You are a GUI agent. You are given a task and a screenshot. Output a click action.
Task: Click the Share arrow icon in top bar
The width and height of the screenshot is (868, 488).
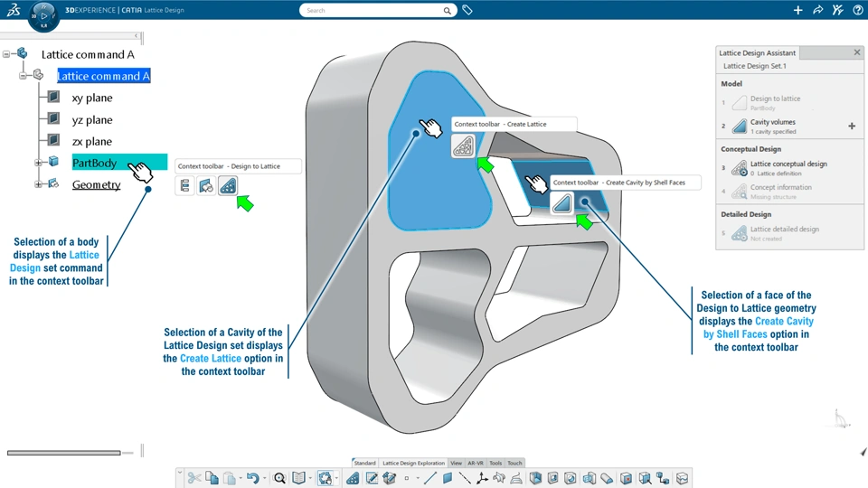point(817,10)
